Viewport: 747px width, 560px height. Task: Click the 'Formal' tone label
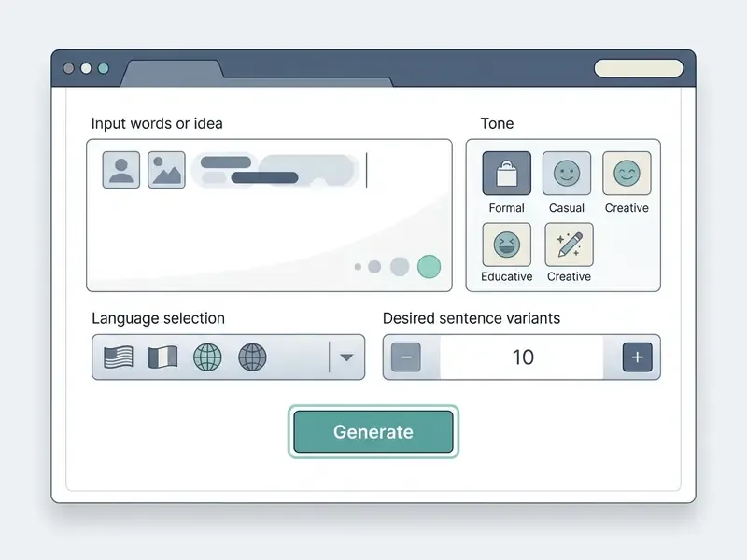tap(506, 208)
